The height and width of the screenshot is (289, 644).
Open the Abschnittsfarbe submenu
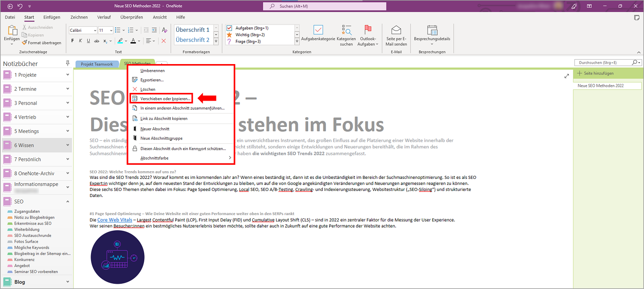pos(181,158)
